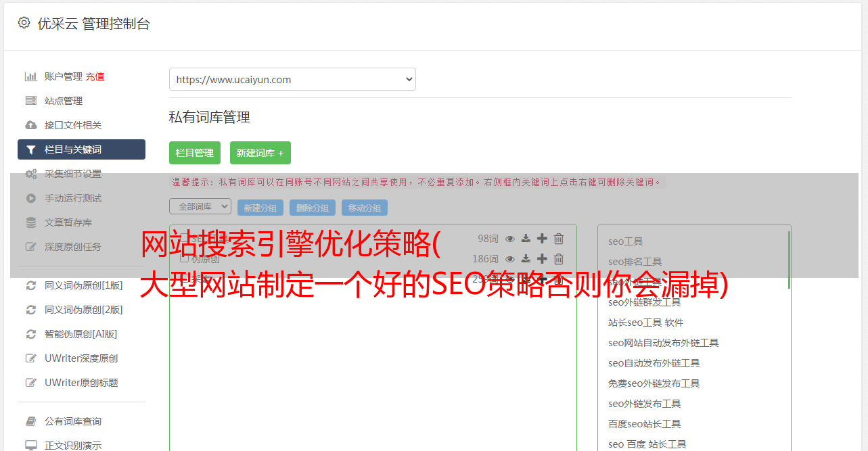868x451 pixels.
Task: Delete the 186词 library with its trash icon
Action: click(559, 259)
